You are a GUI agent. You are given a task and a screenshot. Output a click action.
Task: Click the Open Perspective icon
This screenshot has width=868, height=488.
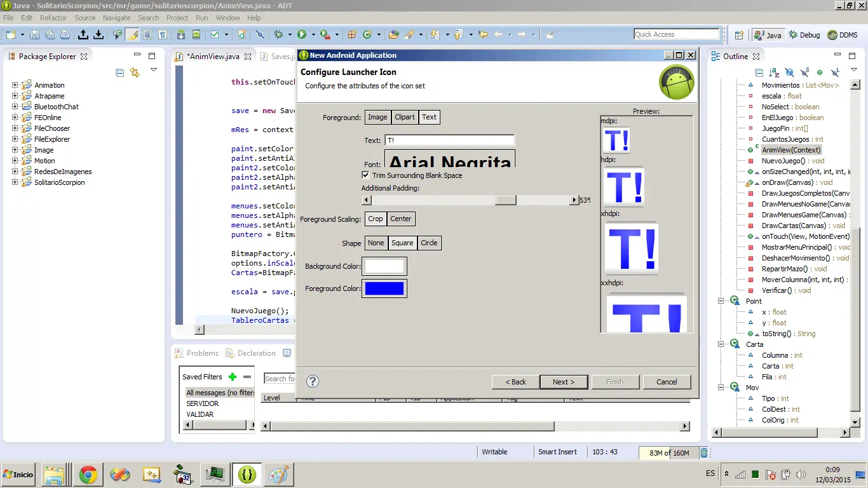739,35
